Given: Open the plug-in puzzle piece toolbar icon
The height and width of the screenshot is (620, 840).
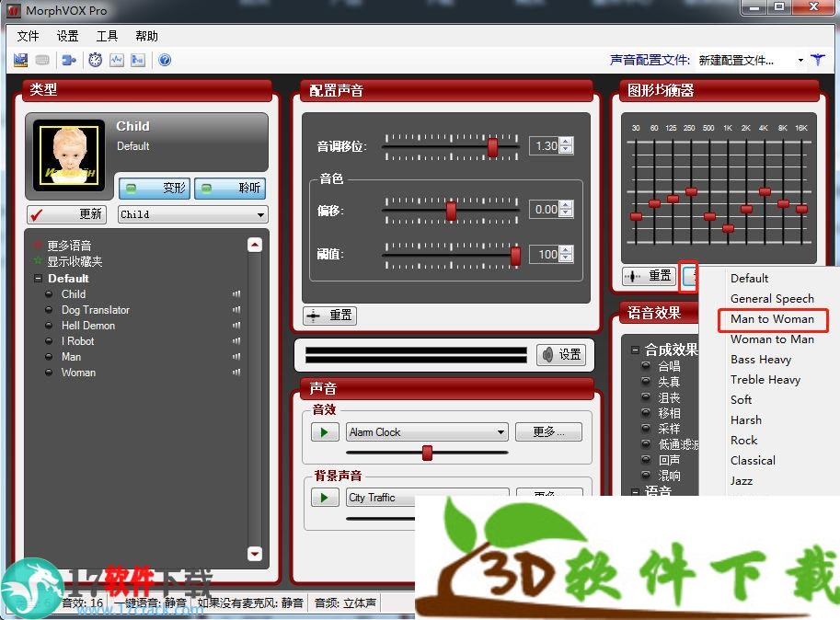Looking at the screenshot, I should [69, 60].
